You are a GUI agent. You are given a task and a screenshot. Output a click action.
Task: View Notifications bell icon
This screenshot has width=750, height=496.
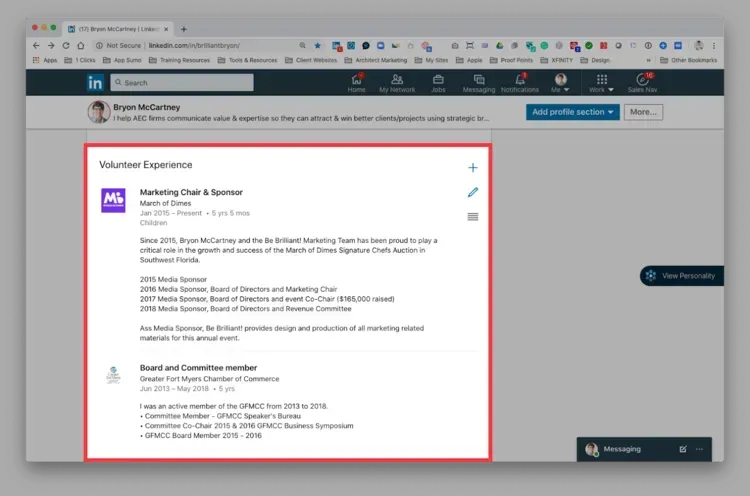[x=520, y=83]
